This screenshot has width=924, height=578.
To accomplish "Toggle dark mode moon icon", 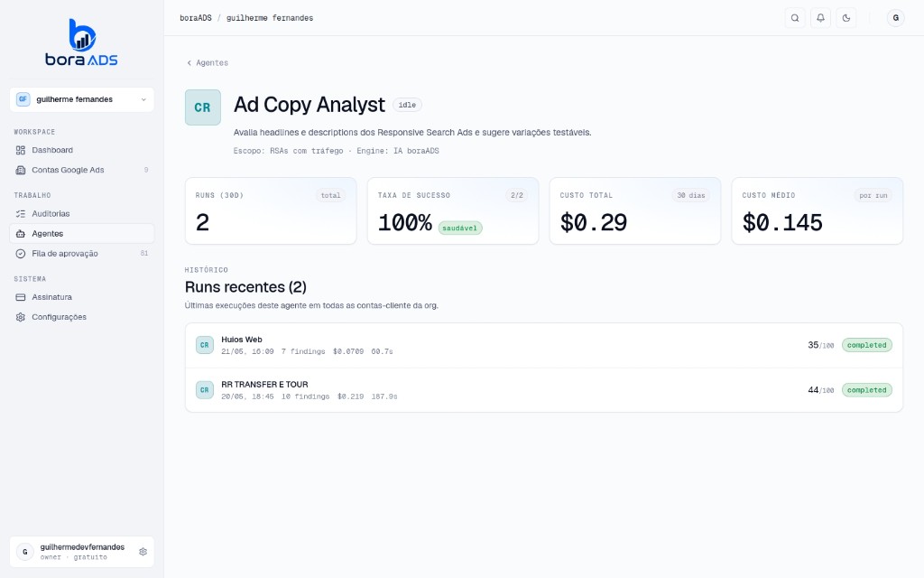I will click(x=846, y=18).
